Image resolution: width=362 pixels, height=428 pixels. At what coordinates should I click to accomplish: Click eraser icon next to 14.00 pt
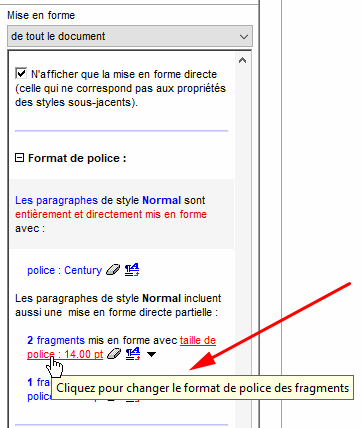(x=114, y=354)
